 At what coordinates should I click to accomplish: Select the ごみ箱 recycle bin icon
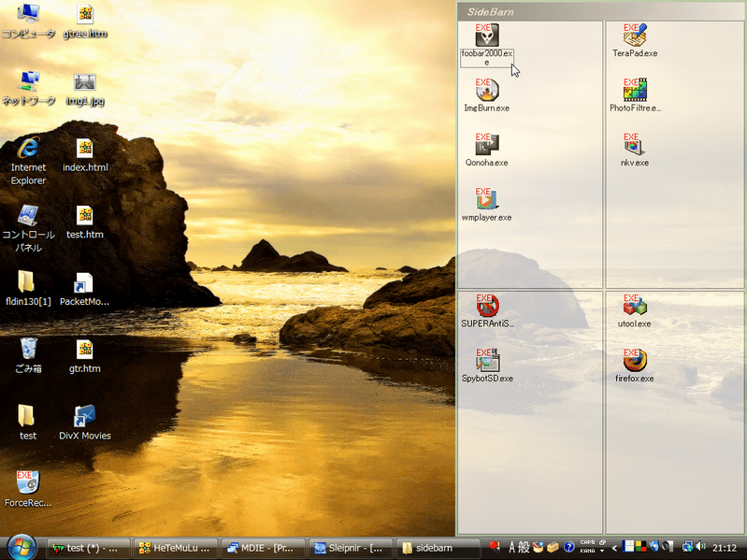[28, 351]
